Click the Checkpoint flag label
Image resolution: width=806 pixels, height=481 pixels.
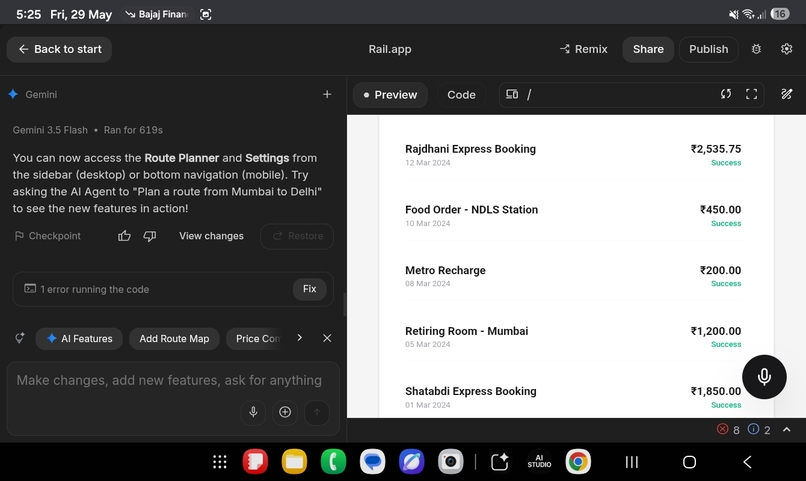[x=47, y=236]
